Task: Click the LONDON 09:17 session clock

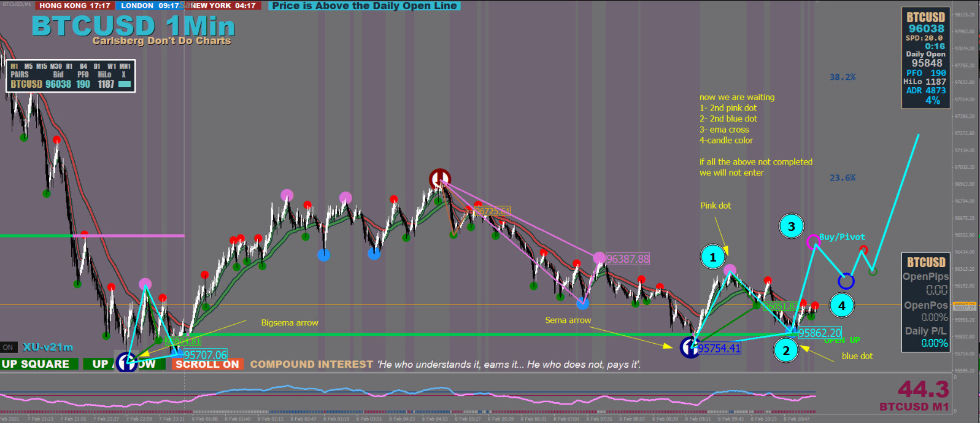Action: (150, 6)
